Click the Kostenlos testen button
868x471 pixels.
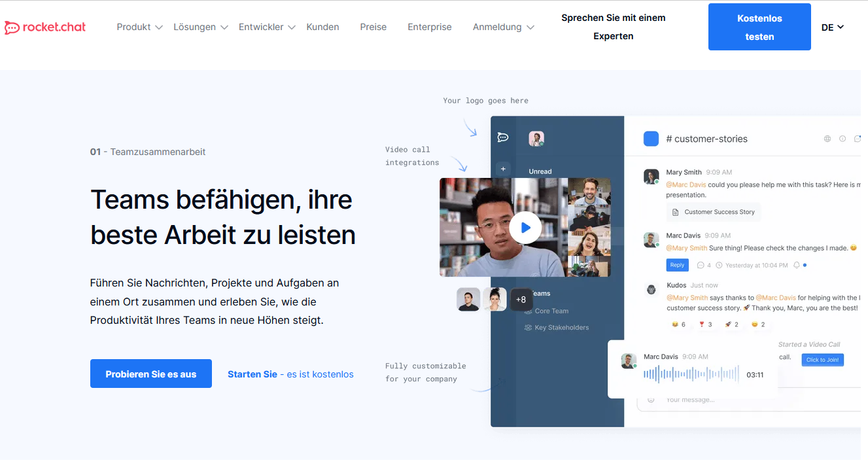click(x=759, y=27)
